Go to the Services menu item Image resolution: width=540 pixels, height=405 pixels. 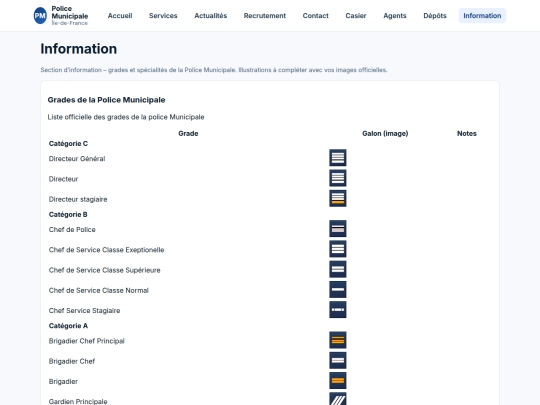(163, 16)
